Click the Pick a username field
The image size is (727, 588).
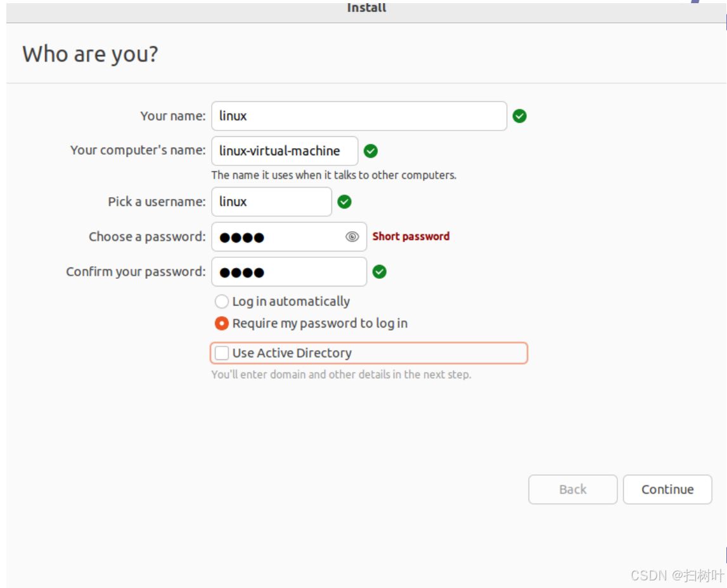[x=272, y=201]
